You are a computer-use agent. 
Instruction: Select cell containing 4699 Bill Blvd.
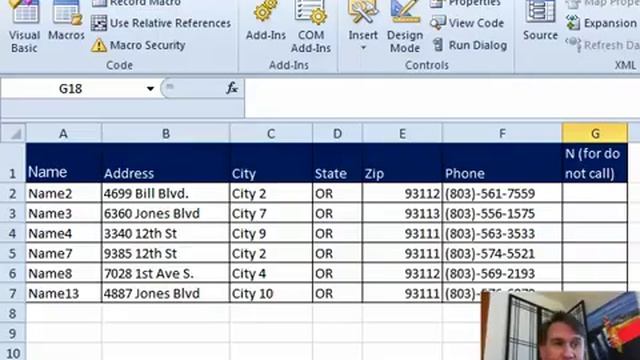click(166, 193)
